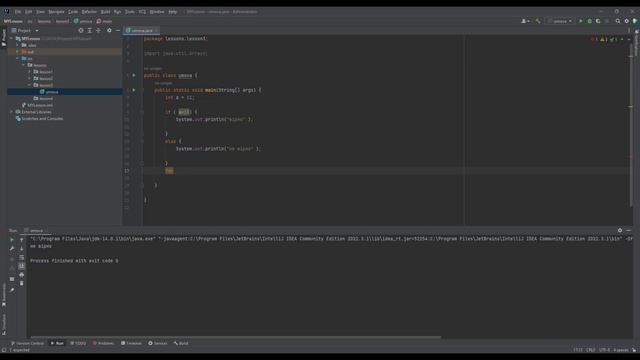Click the line separator CRLF in status bar

tap(591, 350)
